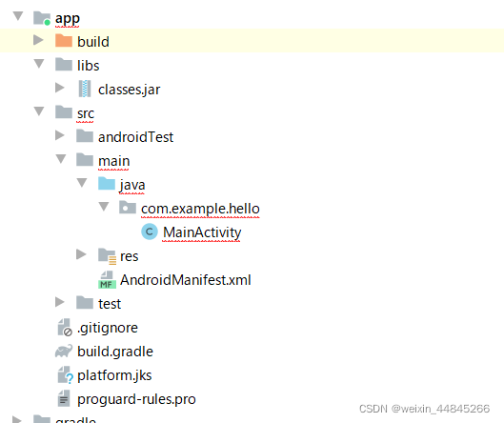Viewport: 504px width, 423px height.
Task: Open AndroidManifest.xml file name
Action: click(186, 280)
